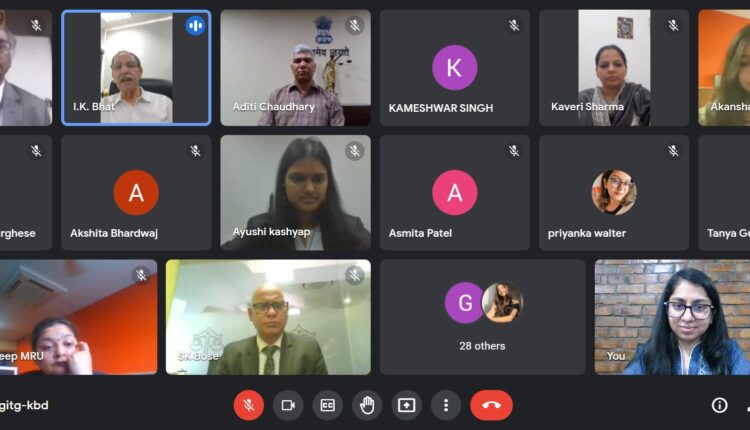Open the meeting details info icon
Screen dimensions: 750x430
719,405
